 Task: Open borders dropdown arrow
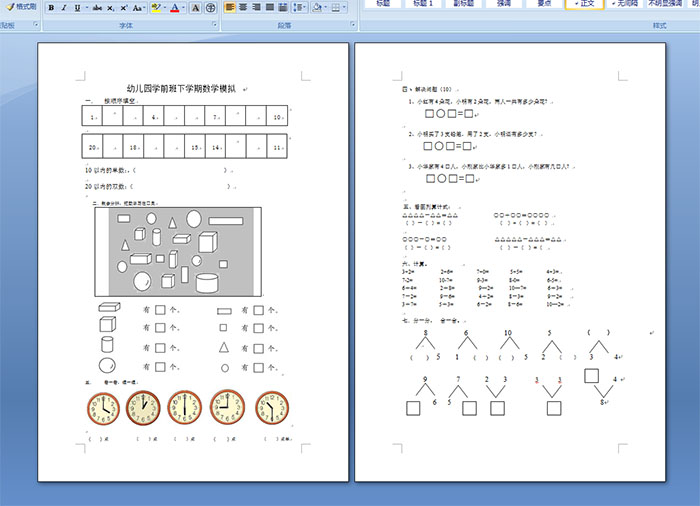pyautogui.click(x=344, y=7)
